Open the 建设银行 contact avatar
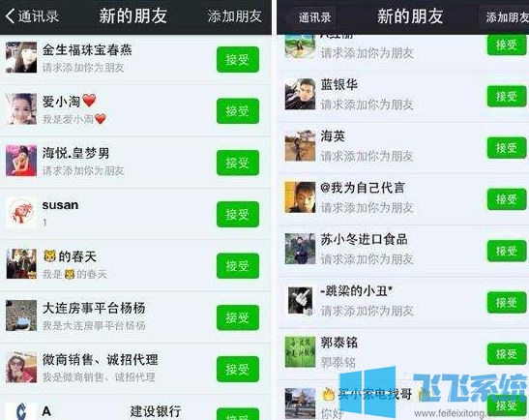This screenshot has height=420, width=529. click(21, 412)
